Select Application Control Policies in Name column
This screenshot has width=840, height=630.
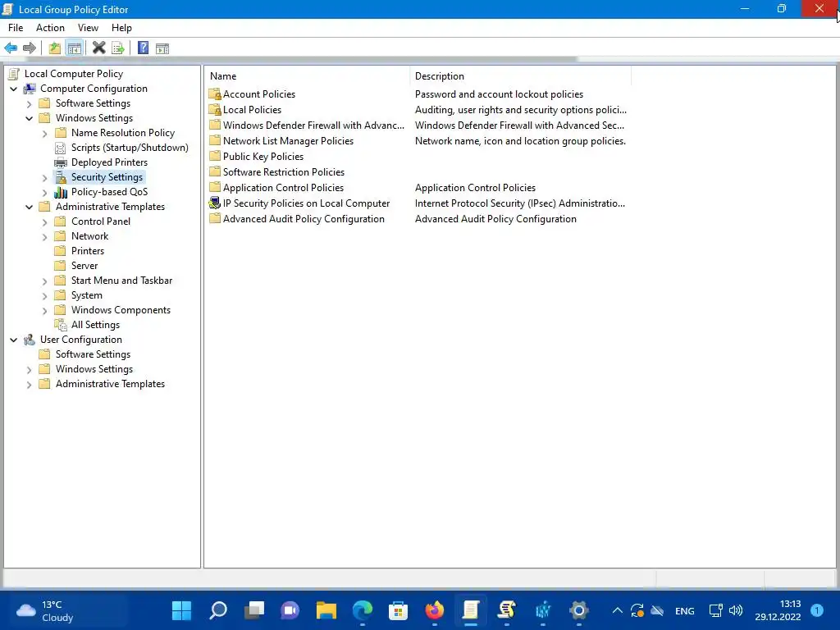pos(283,188)
